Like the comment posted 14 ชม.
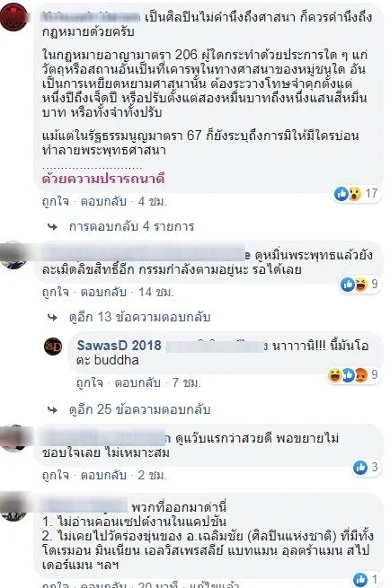Viewport: 390px width, 588px height. 56,292
